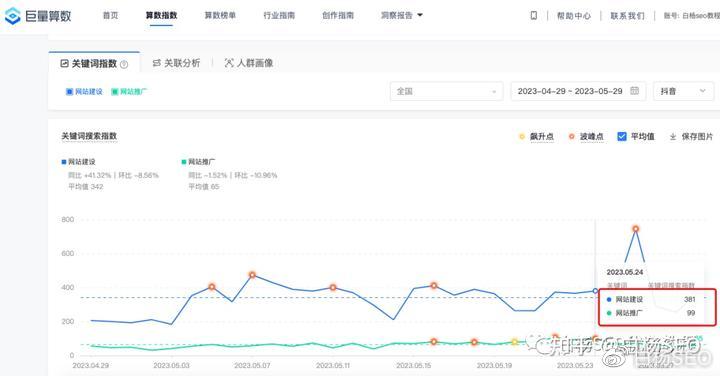Screen dimensions: 720x376
Task: Switch to the 关键词指数 tab
Action: click(x=94, y=64)
